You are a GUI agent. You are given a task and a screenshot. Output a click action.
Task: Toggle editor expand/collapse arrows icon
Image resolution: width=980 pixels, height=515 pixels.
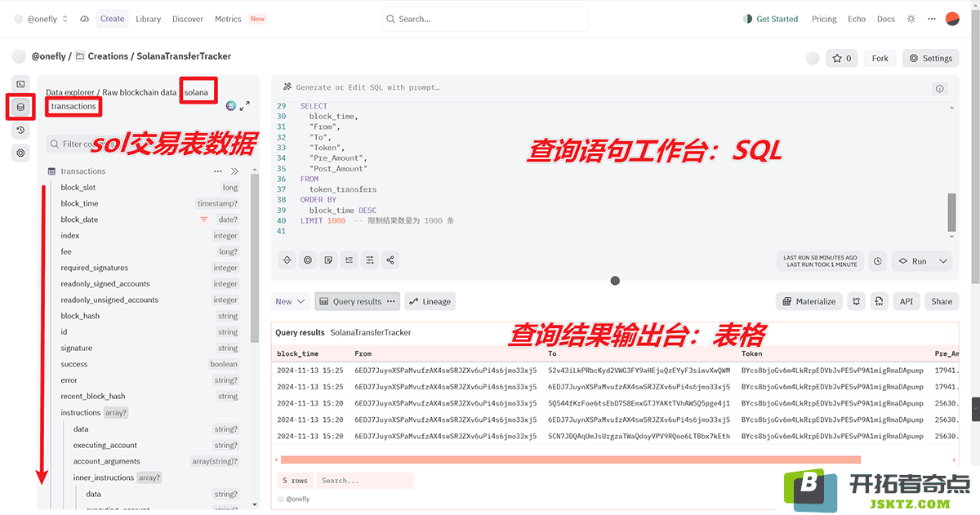287,260
